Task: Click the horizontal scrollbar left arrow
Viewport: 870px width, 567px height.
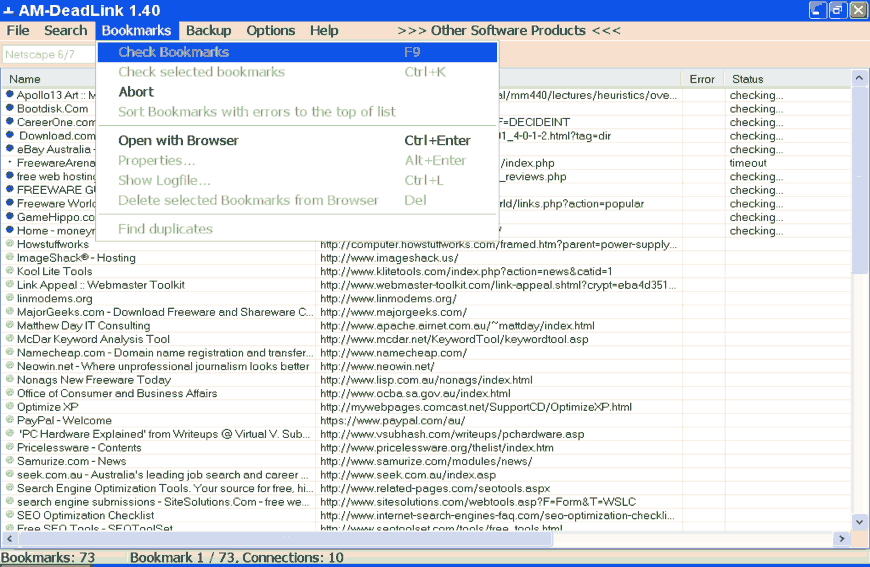Action: tap(9, 538)
